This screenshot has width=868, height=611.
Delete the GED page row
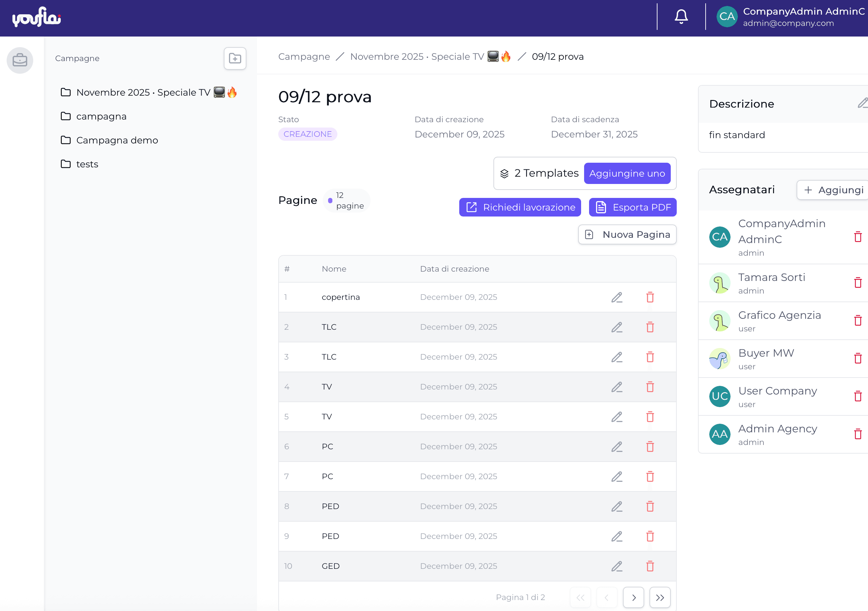tap(650, 566)
